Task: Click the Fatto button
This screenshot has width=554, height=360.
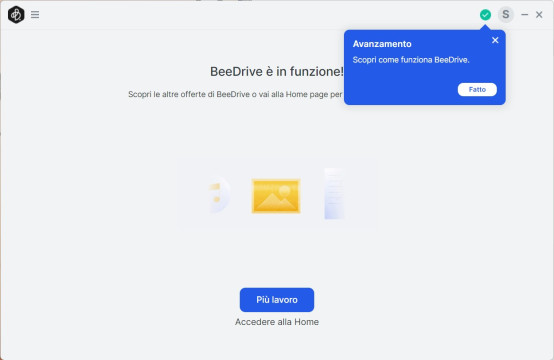Action: click(x=477, y=89)
